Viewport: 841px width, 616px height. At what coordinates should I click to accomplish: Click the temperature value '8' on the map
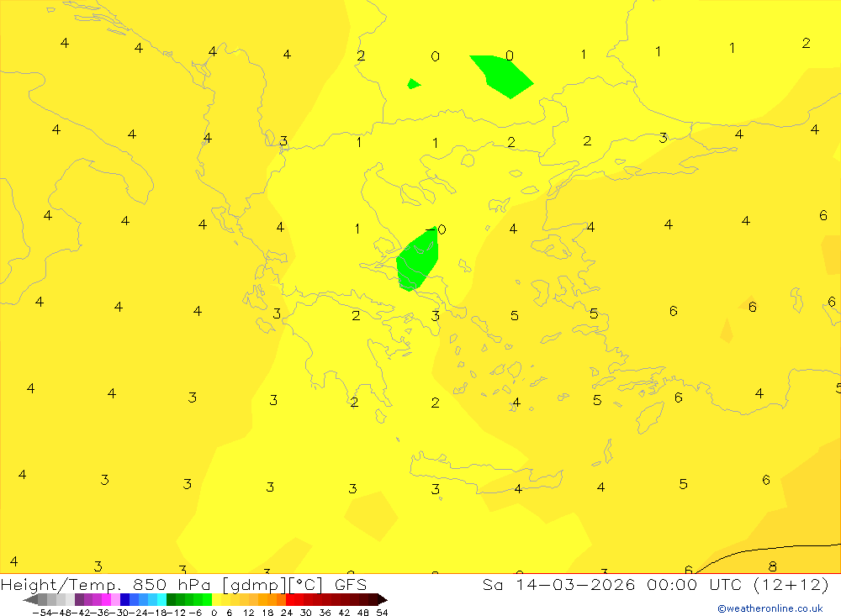[x=772, y=566]
